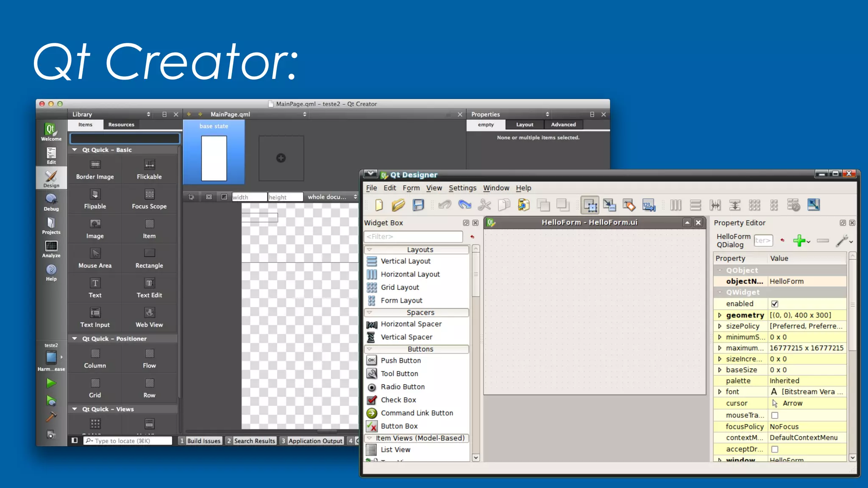Expand the sizePolicy property row
This screenshot has width=868, height=488.
(719, 326)
